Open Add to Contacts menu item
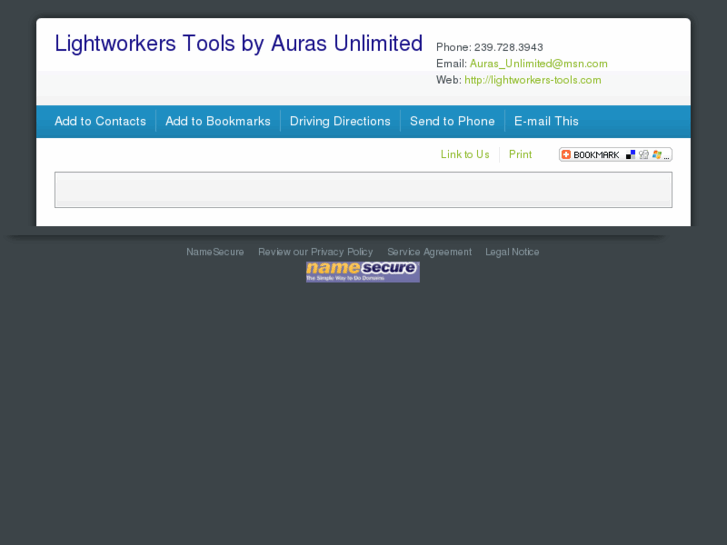Viewport: 727px width, 545px height. tap(100, 122)
